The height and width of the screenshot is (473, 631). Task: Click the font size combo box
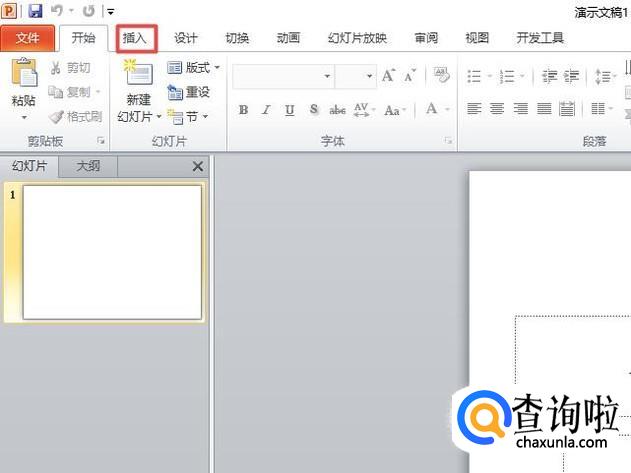click(356, 76)
